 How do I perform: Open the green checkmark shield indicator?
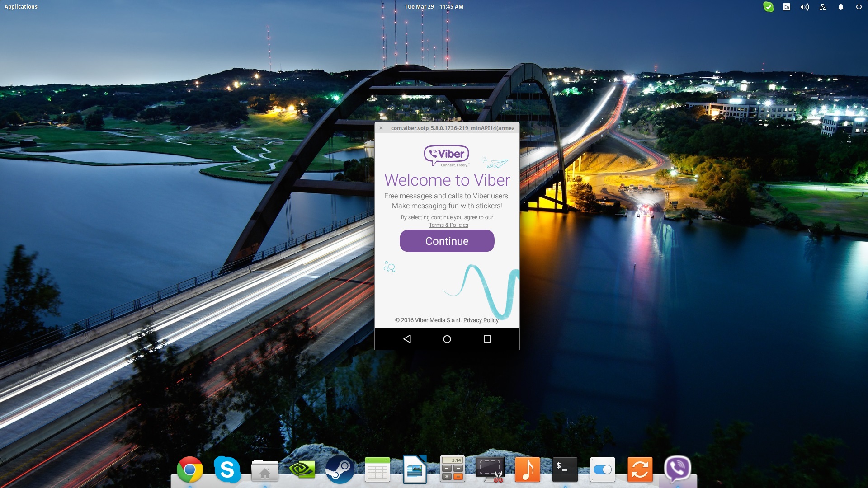point(768,7)
